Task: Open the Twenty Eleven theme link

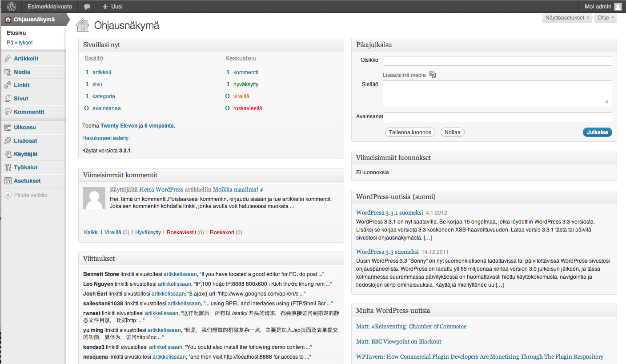Action: coord(119,126)
